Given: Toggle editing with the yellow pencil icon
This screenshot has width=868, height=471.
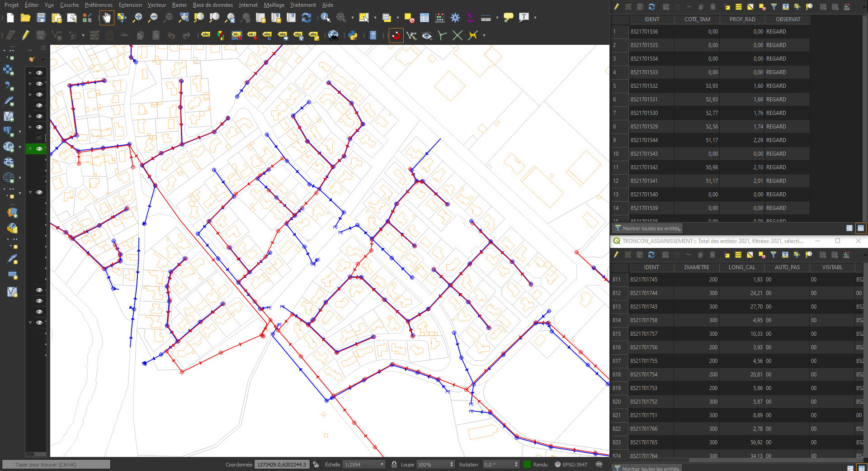Looking at the screenshot, I should (26, 35).
